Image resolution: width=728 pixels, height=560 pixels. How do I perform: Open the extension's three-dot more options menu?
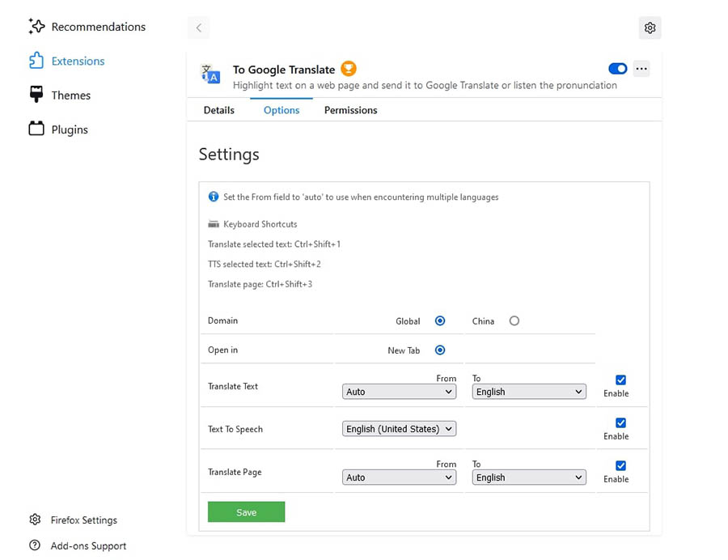[641, 69]
